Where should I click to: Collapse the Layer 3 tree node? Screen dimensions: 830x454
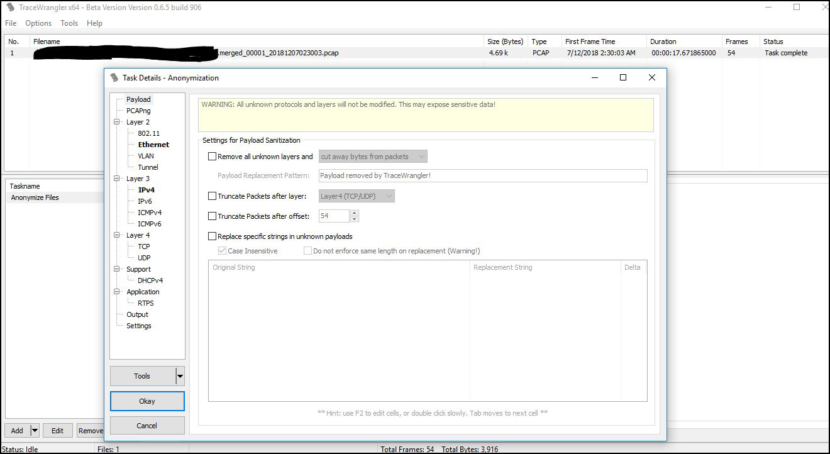(x=117, y=179)
